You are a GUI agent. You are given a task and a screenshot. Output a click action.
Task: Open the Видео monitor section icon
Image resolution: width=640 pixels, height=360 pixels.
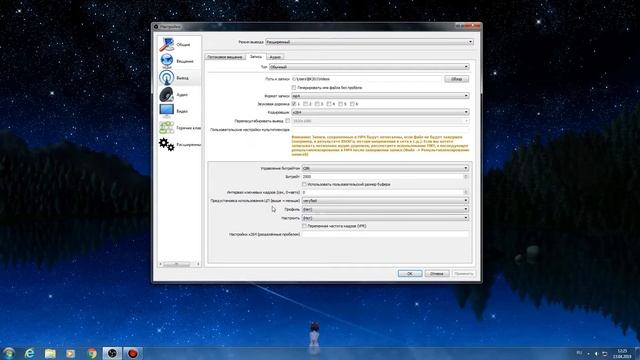click(x=167, y=111)
